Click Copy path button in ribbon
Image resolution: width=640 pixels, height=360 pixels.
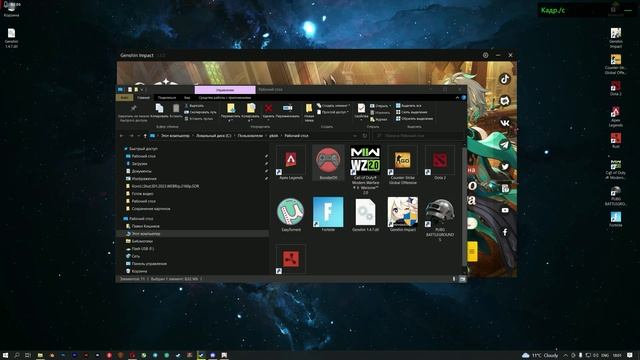201,112
